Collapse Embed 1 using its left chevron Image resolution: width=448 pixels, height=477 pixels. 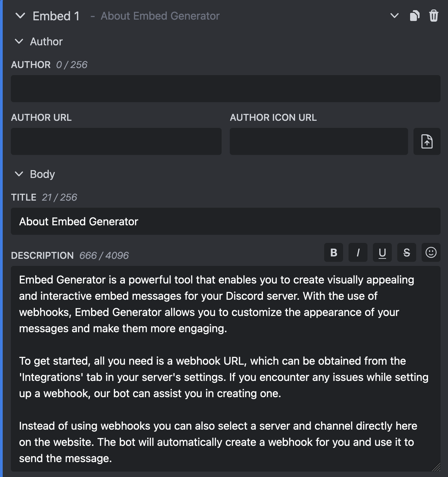(20, 16)
